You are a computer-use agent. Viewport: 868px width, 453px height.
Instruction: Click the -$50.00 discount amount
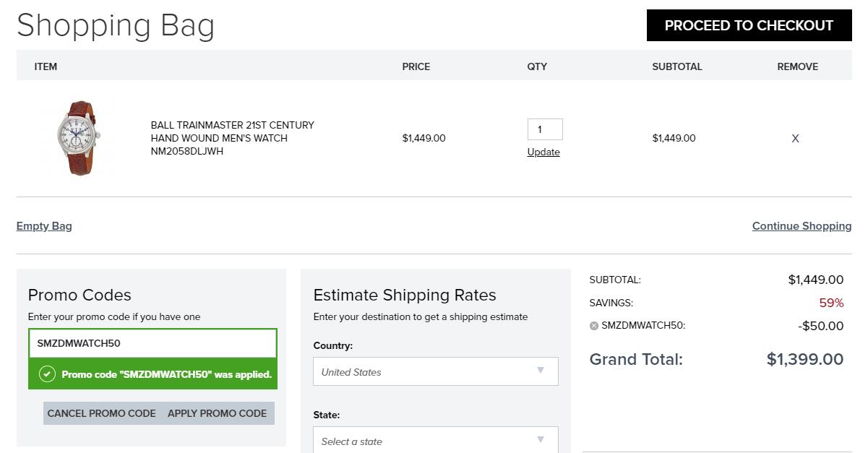821,326
